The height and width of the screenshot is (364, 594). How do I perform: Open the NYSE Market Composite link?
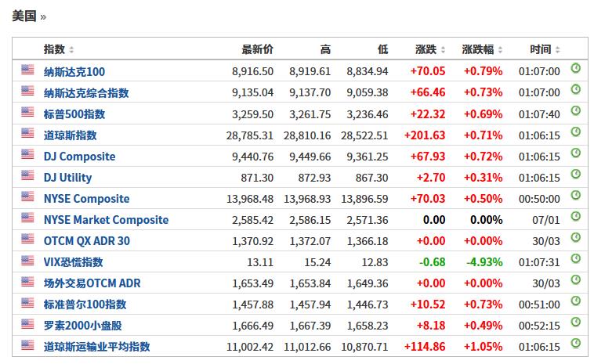click(x=106, y=220)
